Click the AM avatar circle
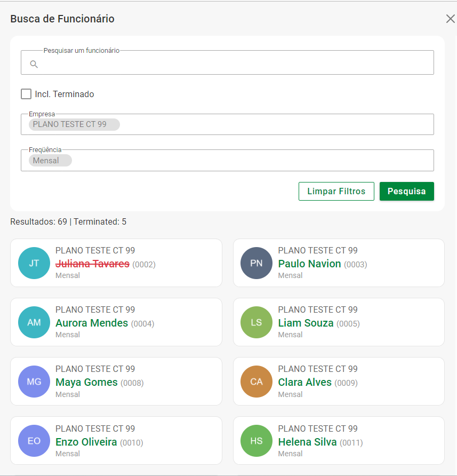Viewport: 457px width, 476px height. [x=34, y=322]
